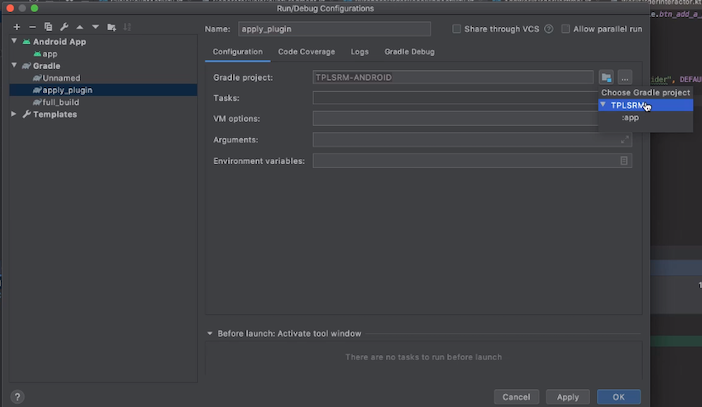Remove configuration with the minus icon
702x407 pixels.
click(33, 26)
